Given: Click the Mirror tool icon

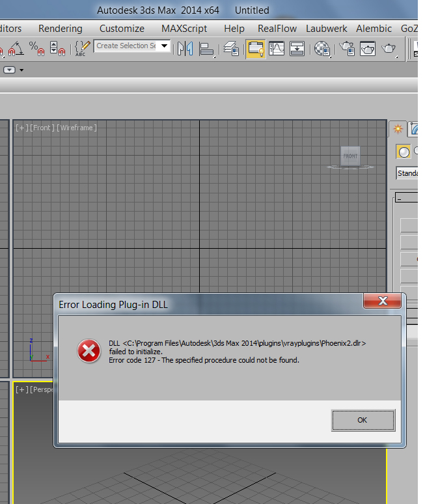Looking at the screenshot, I should coord(185,49).
